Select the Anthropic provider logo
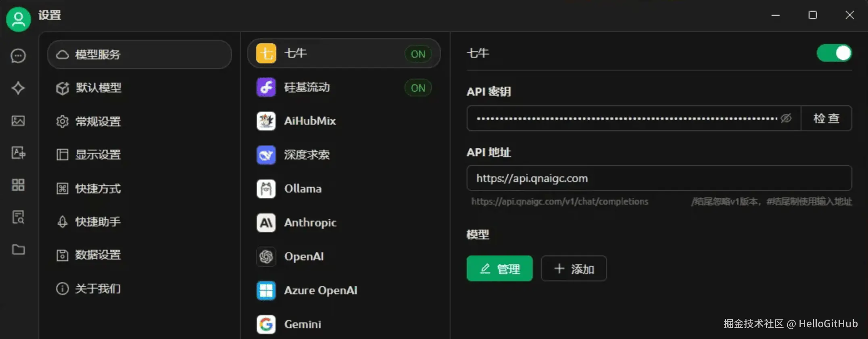 (266, 223)
